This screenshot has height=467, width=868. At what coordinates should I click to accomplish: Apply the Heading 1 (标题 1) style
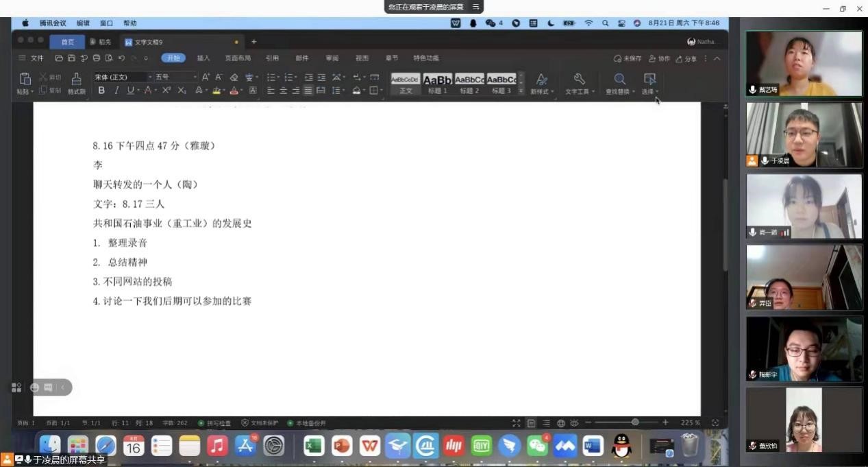pyautogui.click(x=437, y=83)
